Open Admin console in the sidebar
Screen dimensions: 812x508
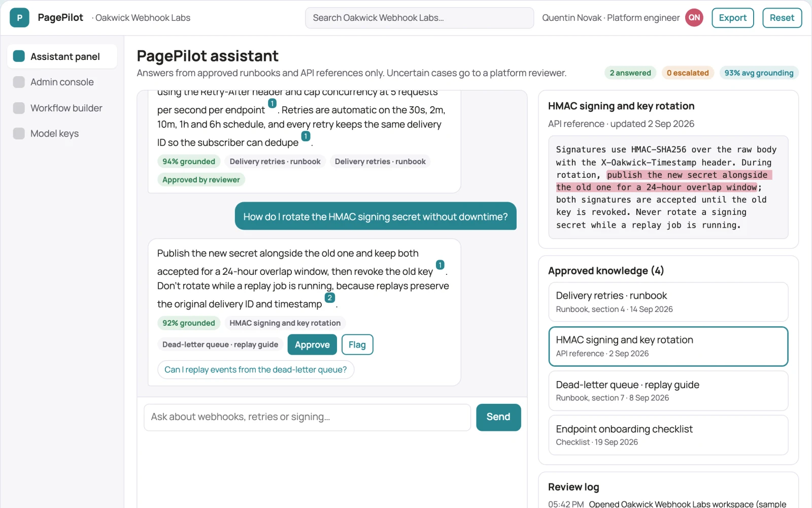(62, 82)
